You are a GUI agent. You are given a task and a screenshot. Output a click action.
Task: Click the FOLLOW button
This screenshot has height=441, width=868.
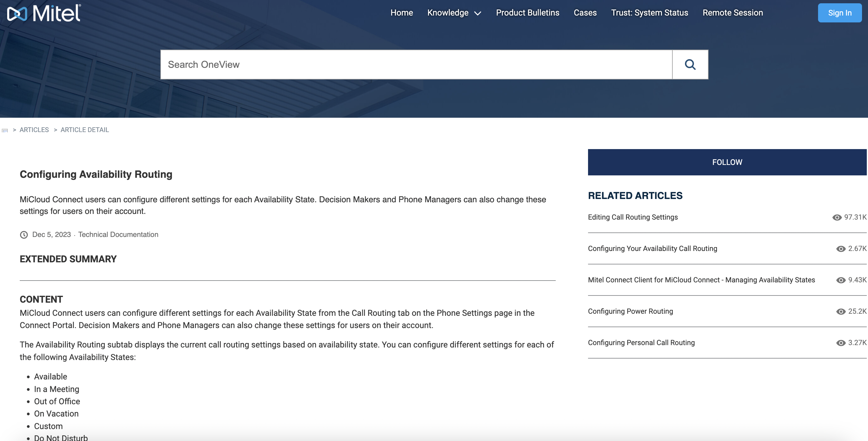(x=727, y=162)
